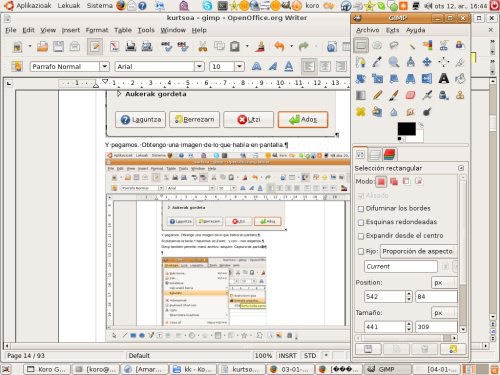The height and width of the screenshot is (375, 500).
Task: Select the Blend gradient tool
Action: pos(361,95)
